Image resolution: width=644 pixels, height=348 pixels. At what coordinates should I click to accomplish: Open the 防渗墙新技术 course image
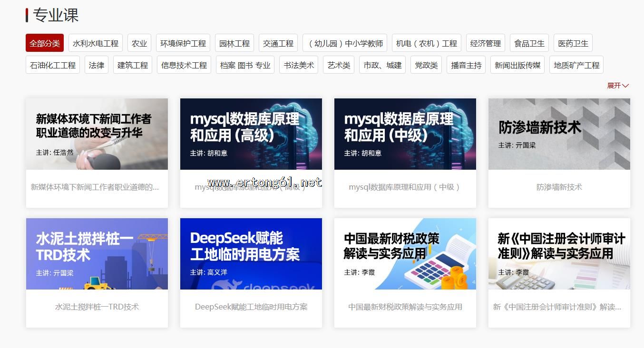point(559,134)
